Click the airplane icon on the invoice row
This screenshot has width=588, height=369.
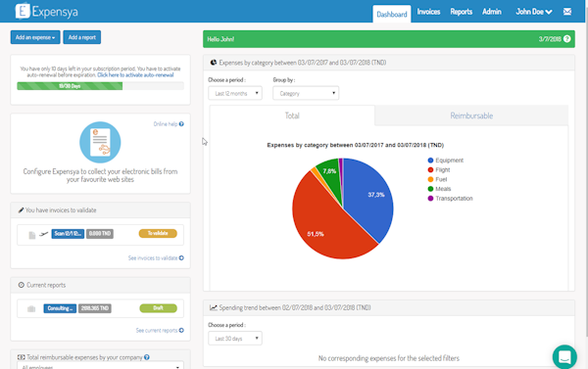[44, 234]
